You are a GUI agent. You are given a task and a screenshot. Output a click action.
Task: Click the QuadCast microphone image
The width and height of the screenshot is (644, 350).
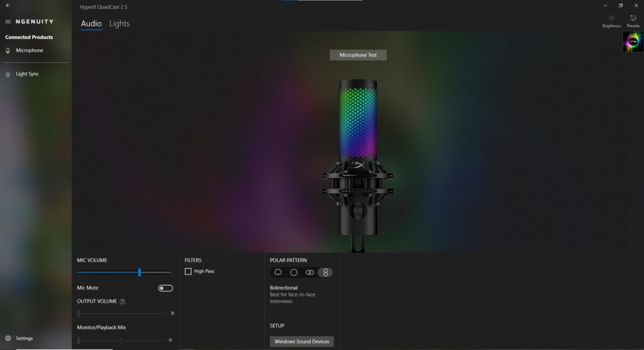358,164
